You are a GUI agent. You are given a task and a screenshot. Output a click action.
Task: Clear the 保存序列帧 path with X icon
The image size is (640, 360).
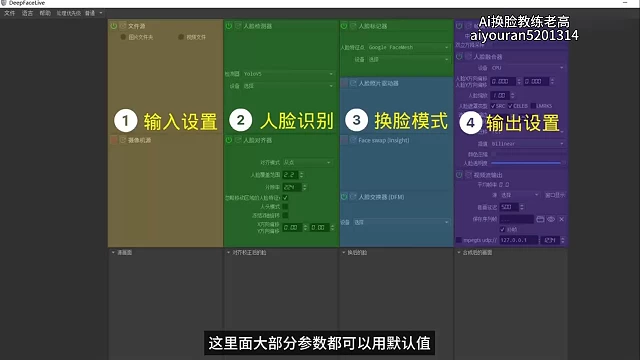[562, 219]
